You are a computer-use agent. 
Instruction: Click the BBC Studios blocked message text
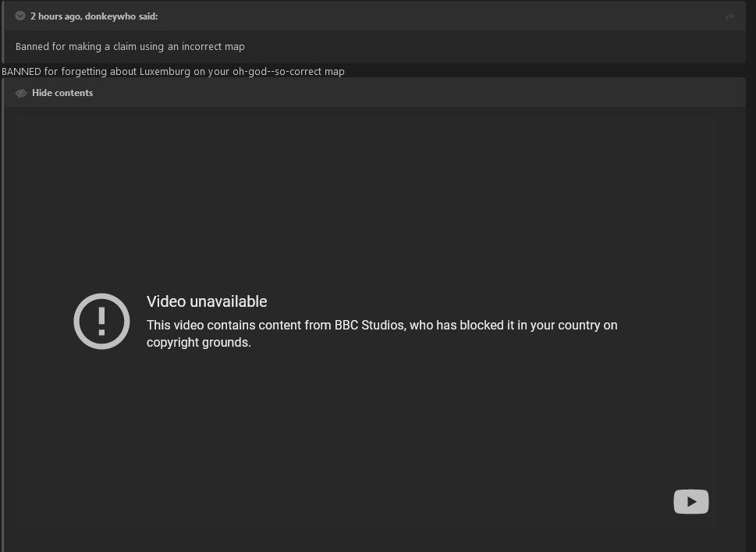tap(382, 333)
